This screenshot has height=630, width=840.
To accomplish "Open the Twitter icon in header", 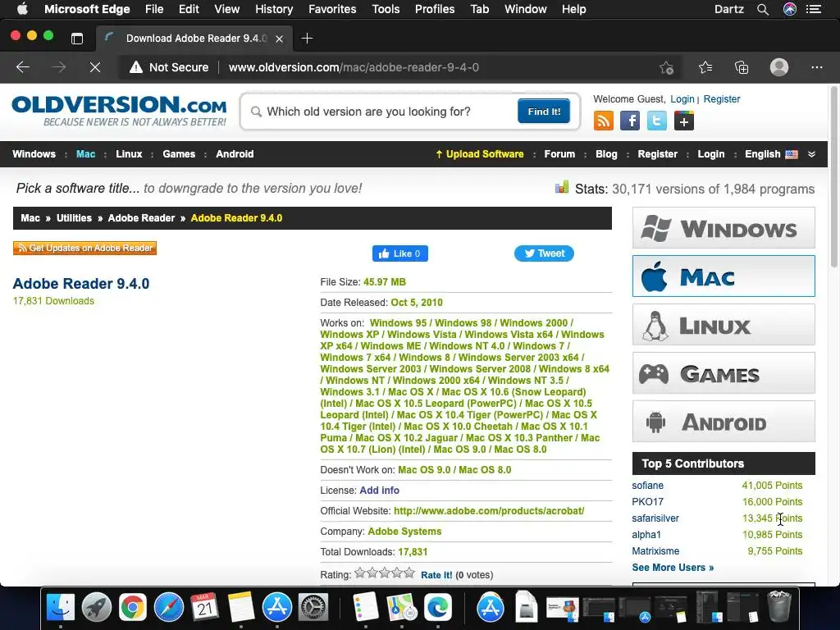I will [657, 121].
